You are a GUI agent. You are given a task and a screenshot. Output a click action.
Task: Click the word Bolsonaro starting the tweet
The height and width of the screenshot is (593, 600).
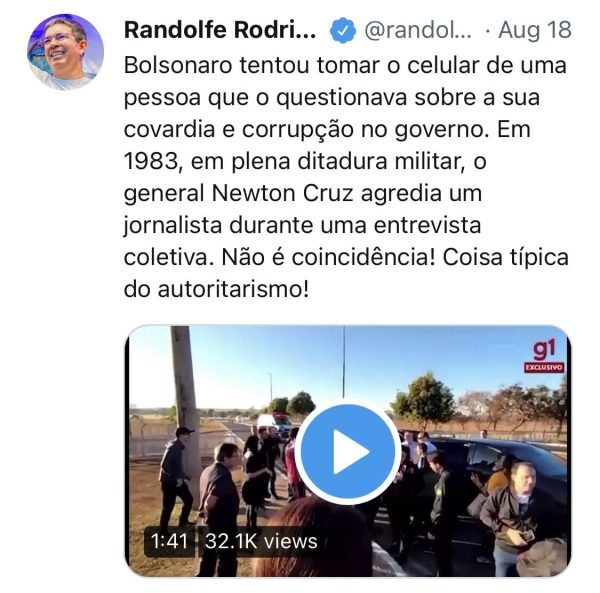[178, 65]
